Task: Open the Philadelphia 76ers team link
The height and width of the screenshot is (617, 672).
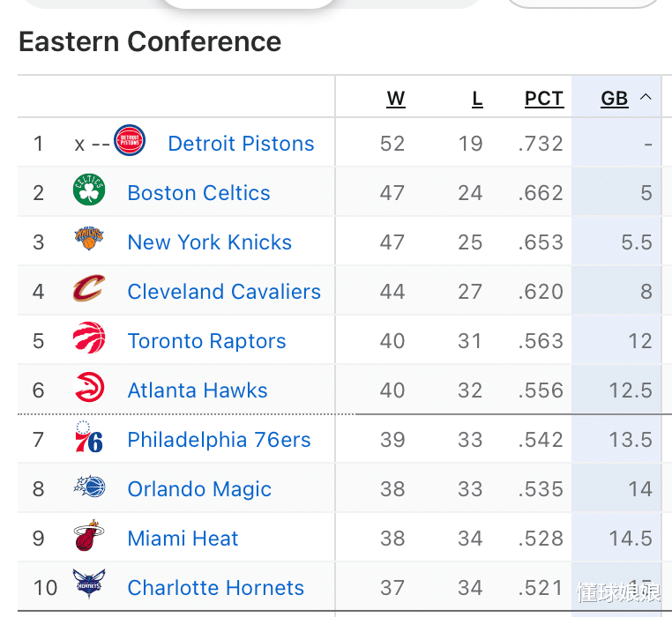Action: pos(219,440)
